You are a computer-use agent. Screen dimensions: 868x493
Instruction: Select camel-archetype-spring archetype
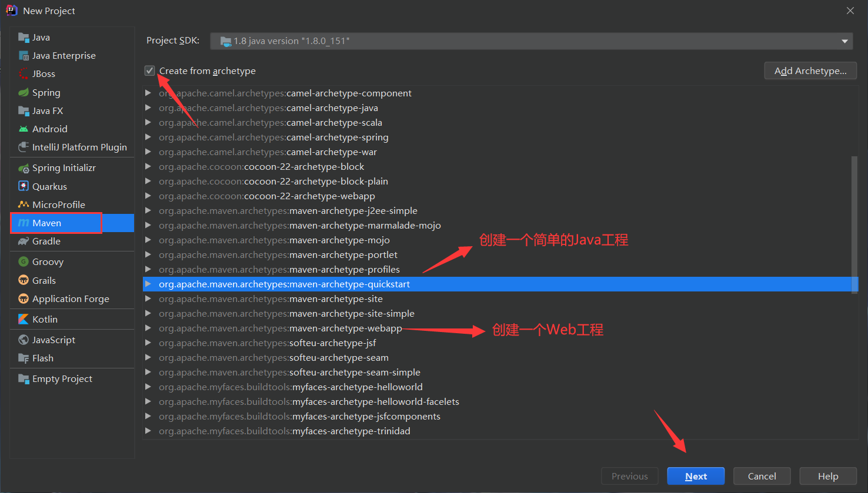tap(273, 137)
